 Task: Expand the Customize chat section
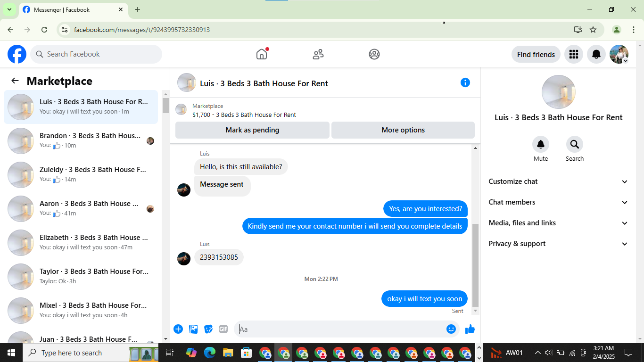click(558, 181)
